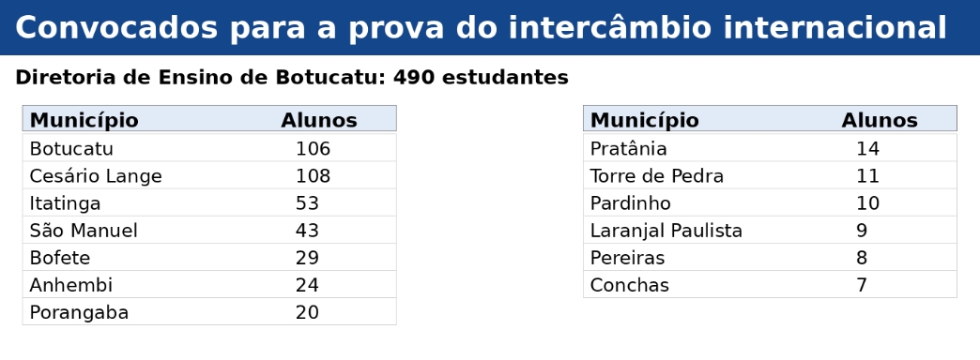The width and height of the screenshot is (980, 360).
Task: Click the Bofete municipality entry
Action: tap(60, 258)
